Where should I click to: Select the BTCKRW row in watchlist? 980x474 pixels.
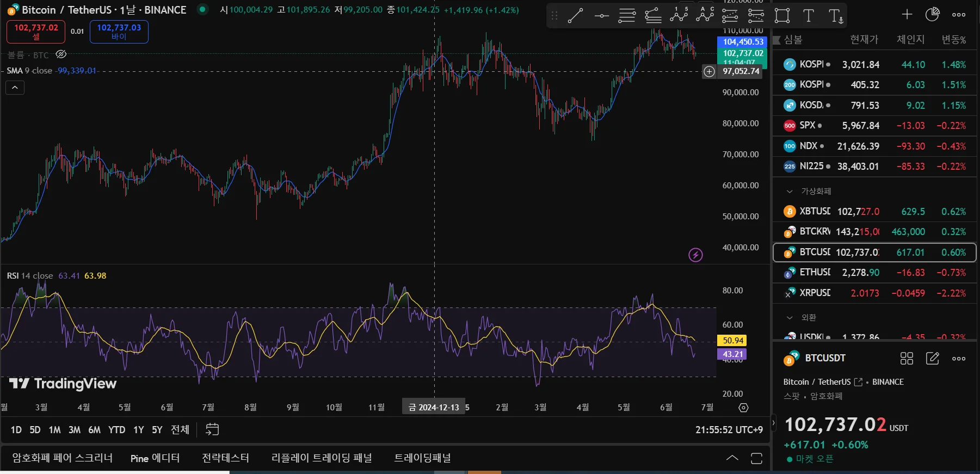[x=874, y=232]
